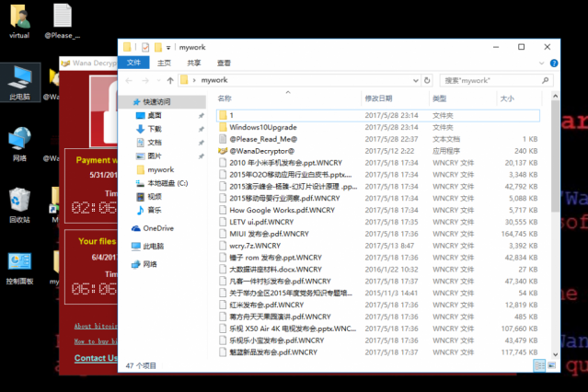Click scroll down arrow of file list
The height and width of the screenshot is (392, 588).
click(x=555, y=354)
